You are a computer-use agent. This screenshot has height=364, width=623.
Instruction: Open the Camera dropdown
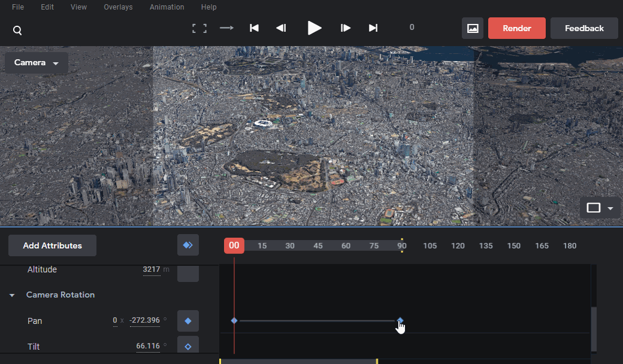tap(36, 63)
